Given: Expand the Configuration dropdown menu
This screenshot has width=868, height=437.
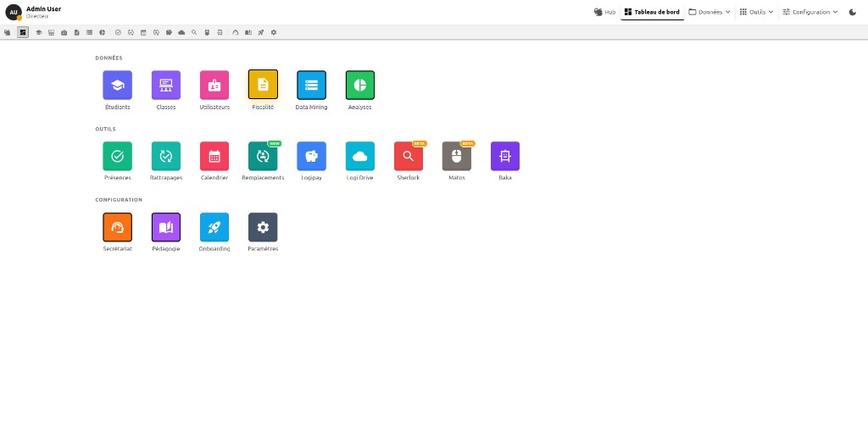Looking at the screenshot, I should (810, 12).
